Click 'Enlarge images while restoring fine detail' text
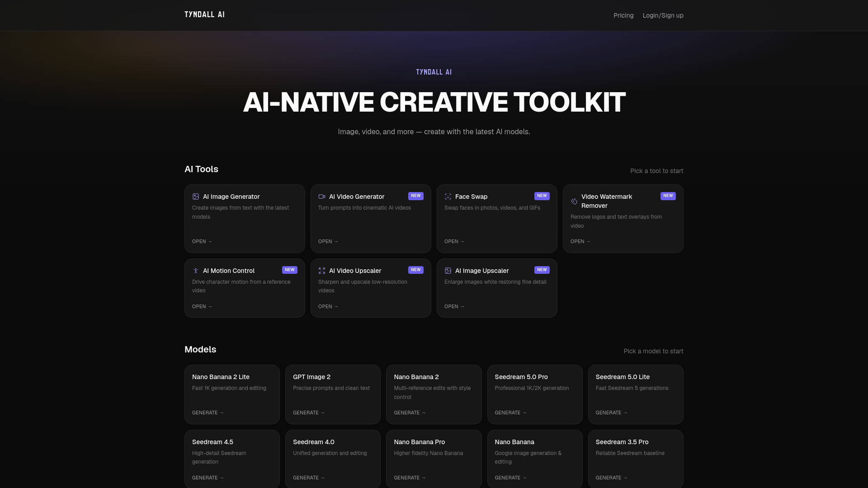 pyautogui.click(x=495, y=282)
